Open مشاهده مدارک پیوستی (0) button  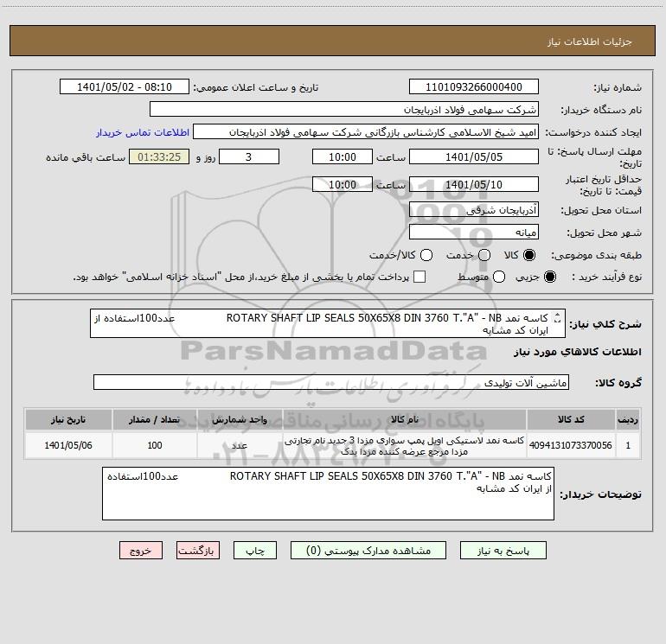368,551
